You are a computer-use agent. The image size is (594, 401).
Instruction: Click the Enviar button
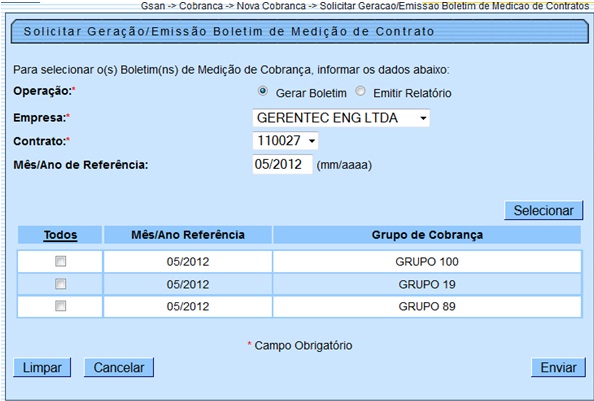558,368
